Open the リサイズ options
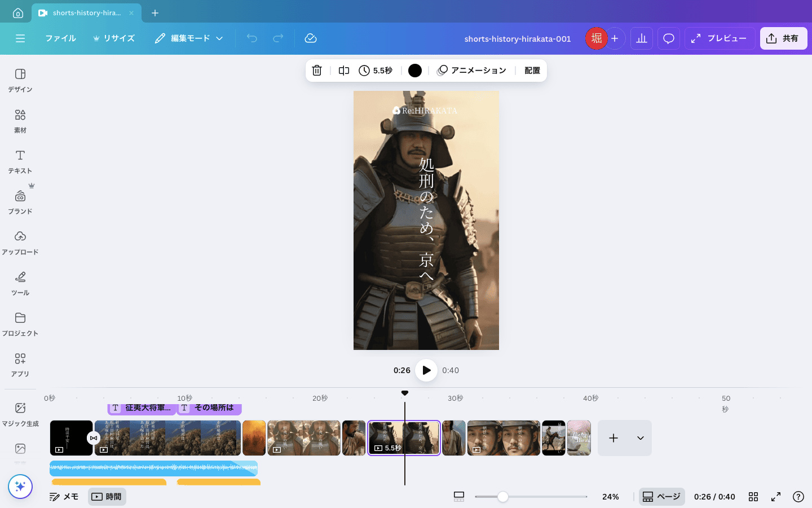 tap(114, 38)
